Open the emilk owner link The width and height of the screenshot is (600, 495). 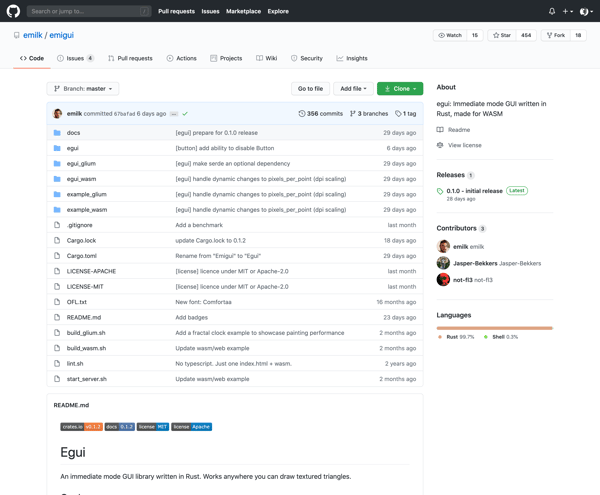coord(33,35)
